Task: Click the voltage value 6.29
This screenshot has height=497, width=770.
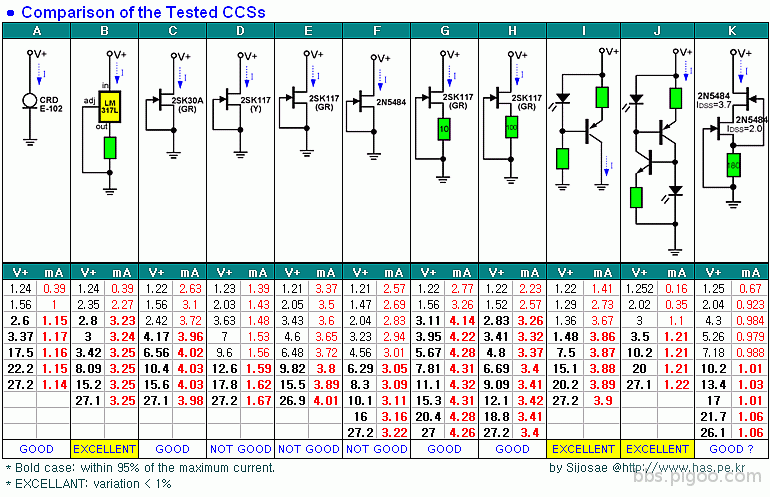Action: [x=360, y=369]
